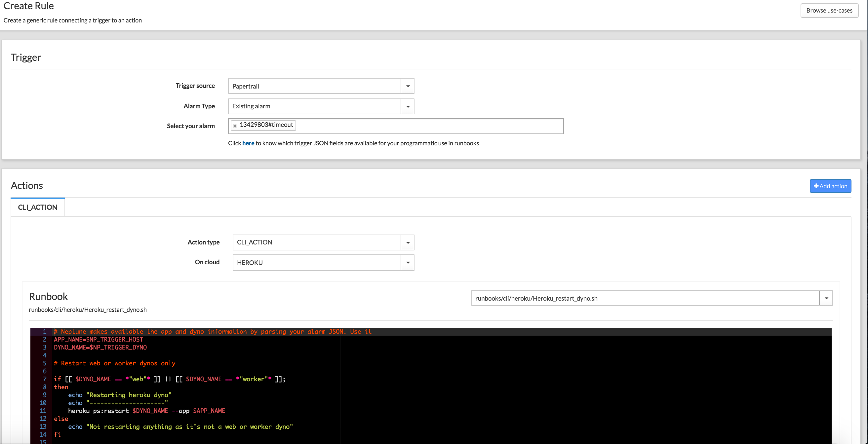
Task: Click the heroku ps:restart command line
Action: (x=146, y=411)
